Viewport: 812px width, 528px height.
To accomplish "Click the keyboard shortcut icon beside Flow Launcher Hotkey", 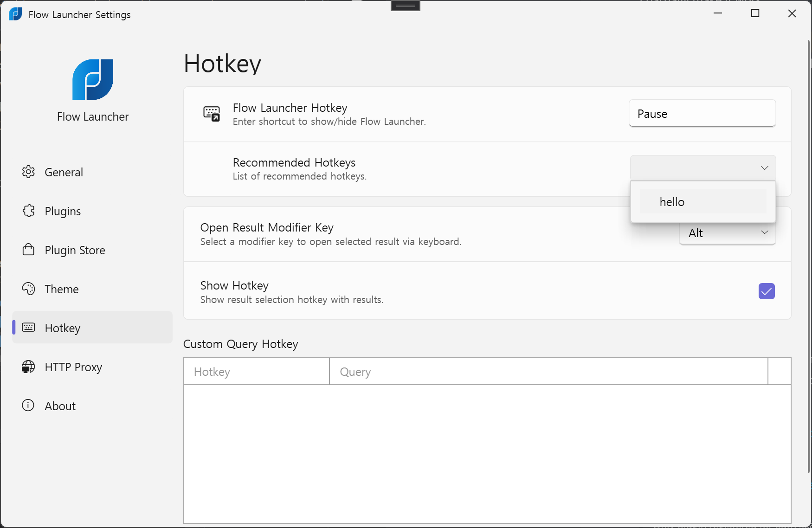I will [212, 114].
